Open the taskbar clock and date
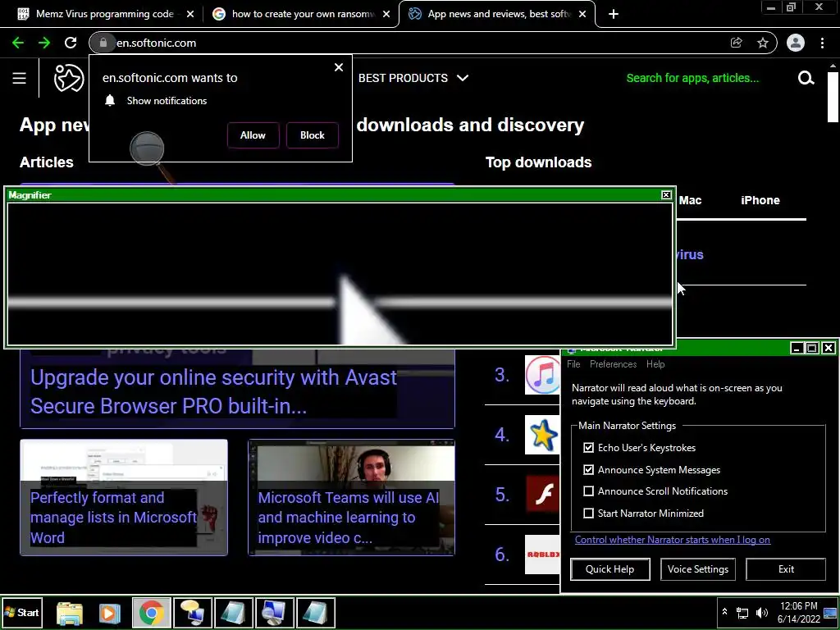 point(798,612)
